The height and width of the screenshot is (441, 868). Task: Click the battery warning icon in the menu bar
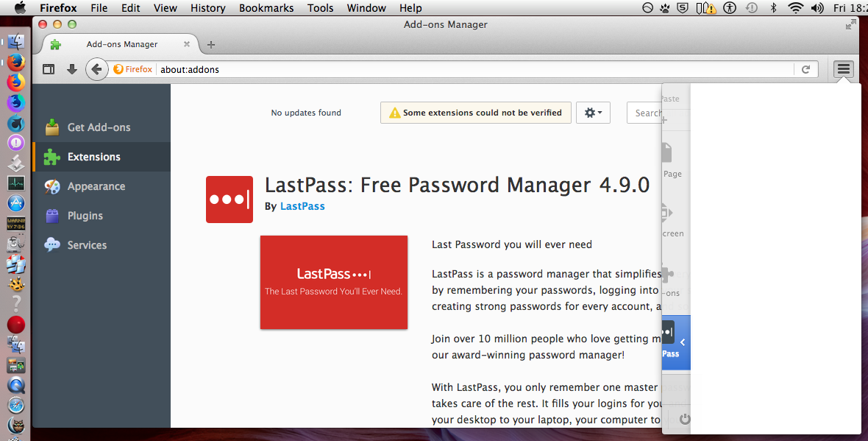(706, 8)
